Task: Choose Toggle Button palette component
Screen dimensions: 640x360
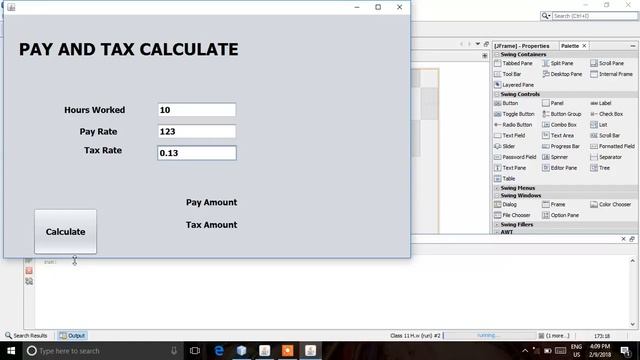Action: coord(514,114)
